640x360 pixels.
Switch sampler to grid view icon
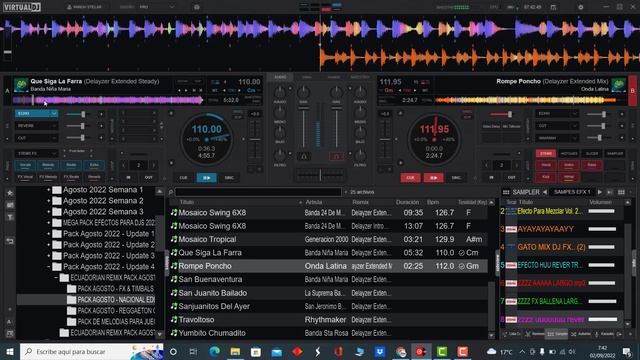(x=621, y=192)
